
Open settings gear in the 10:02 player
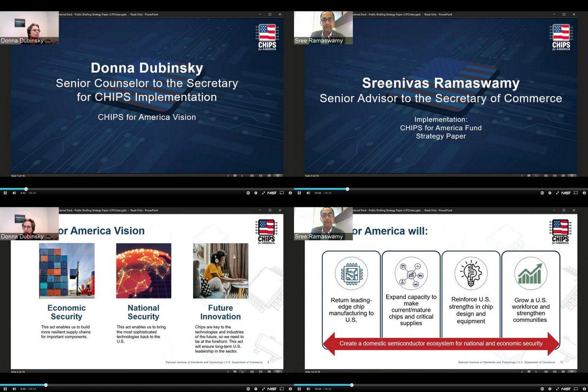click(x=550, y=193)
